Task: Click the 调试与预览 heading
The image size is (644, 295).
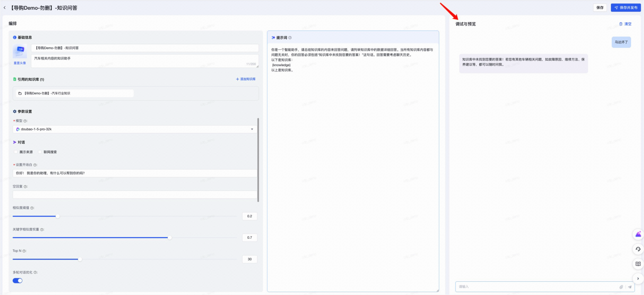Action: coord(465,24)
